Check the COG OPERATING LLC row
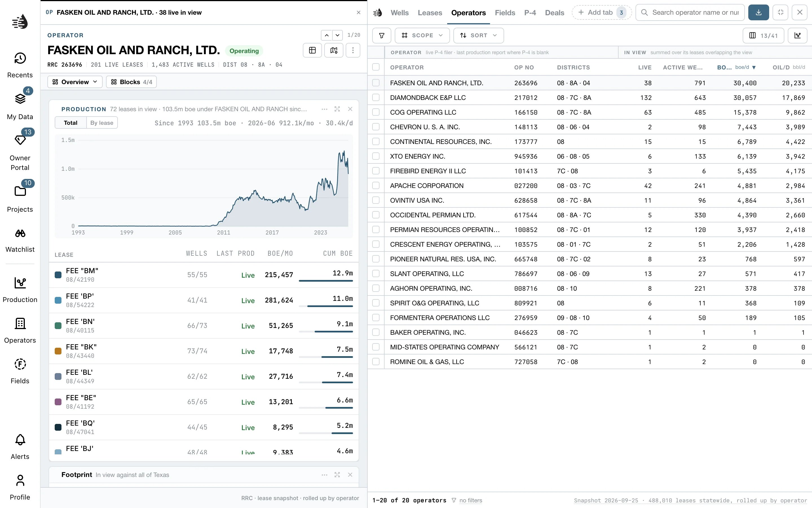Viewport: 812px width, 508px height. click(376, 112)
